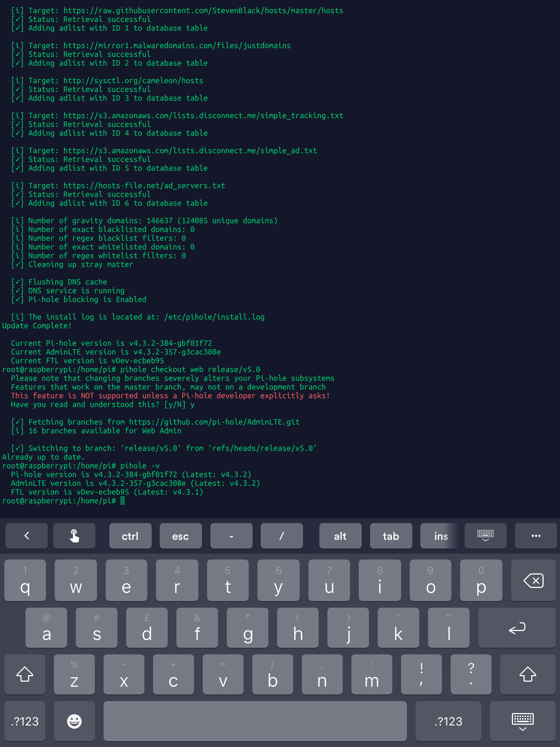This screenshot has width=560, height=747.
Task: Tap the i key
Action: (x=380, y=580)
